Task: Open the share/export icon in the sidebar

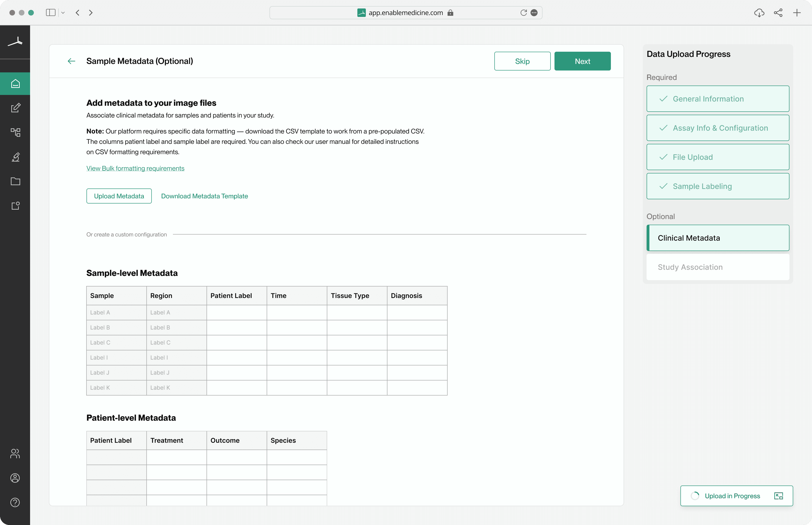Action: [x=15, y=206]
